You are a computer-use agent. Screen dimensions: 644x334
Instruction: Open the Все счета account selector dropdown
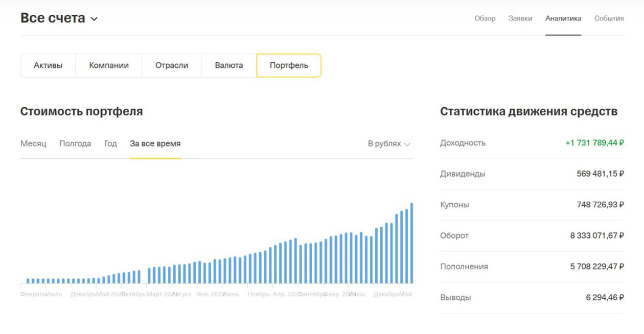point(53,18)
